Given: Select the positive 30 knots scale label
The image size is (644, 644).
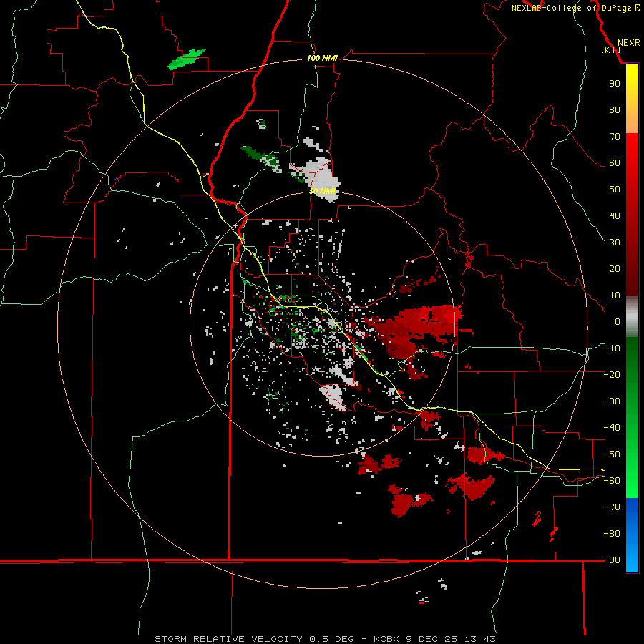Looking at the screenshot, I should pos(615,243).
